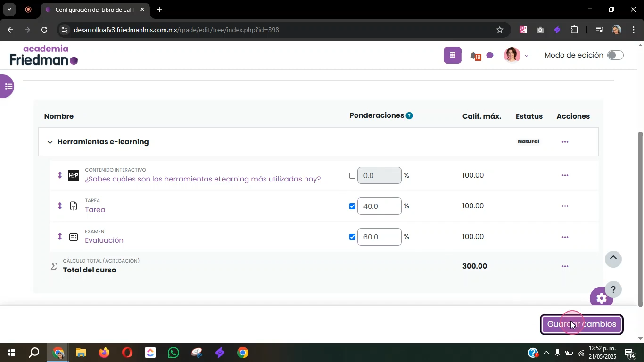
Task: Go back with browser back arrow
Action: [10, 30]
